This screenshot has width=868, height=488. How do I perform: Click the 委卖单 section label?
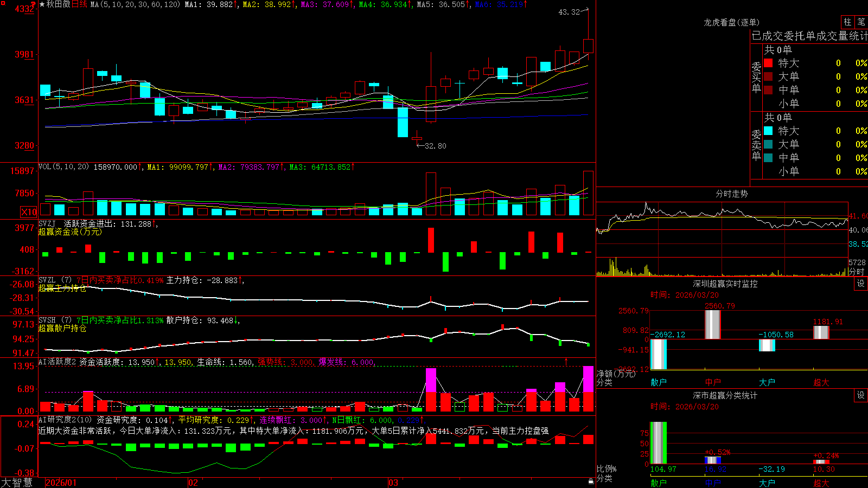click(x=756, y=144)
